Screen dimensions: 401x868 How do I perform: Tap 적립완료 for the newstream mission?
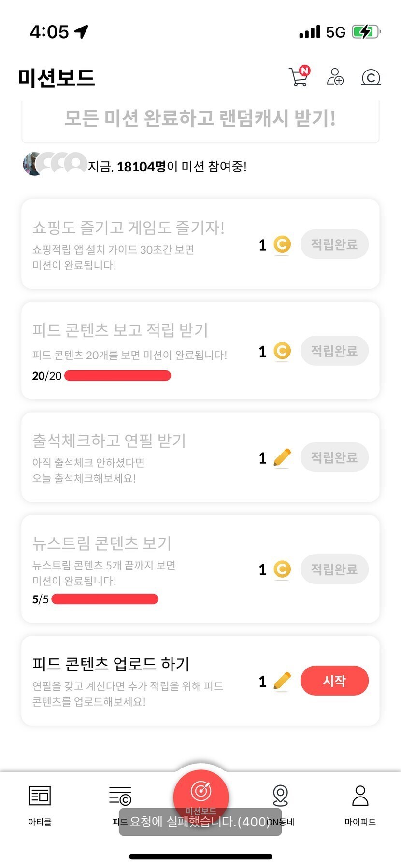click(x=334, y=569)
